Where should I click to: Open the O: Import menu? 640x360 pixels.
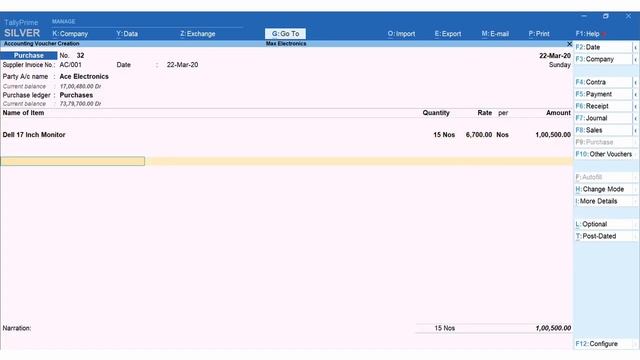401,34
